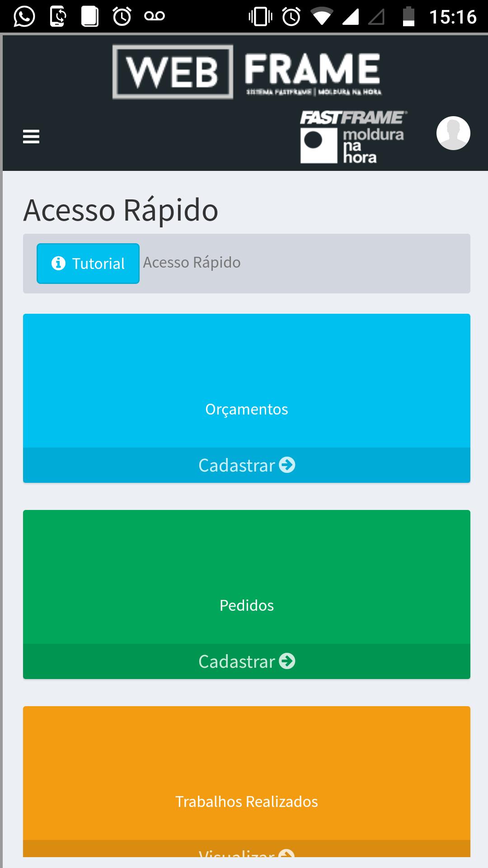Click the arrow icon in Pedidos Cadastrar
The image size is (488, 868).
point(287,661)
